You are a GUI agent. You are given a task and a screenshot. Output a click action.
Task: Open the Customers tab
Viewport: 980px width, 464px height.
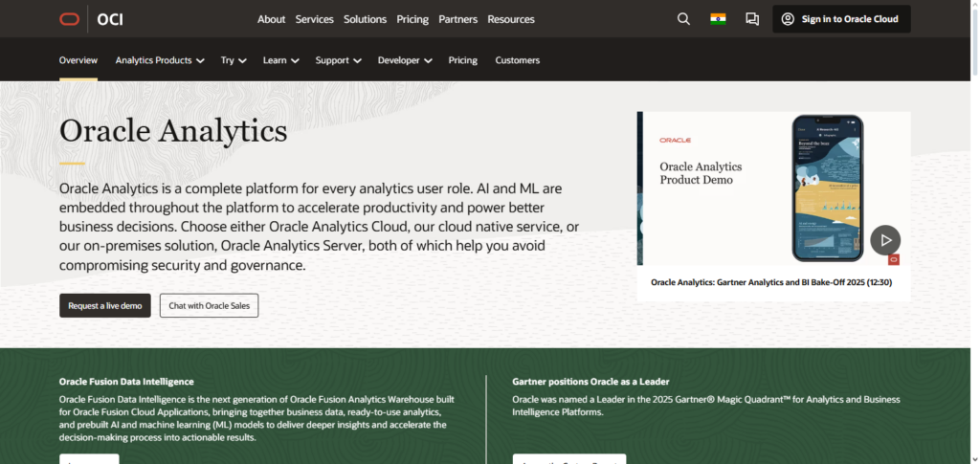click(518, 60)
